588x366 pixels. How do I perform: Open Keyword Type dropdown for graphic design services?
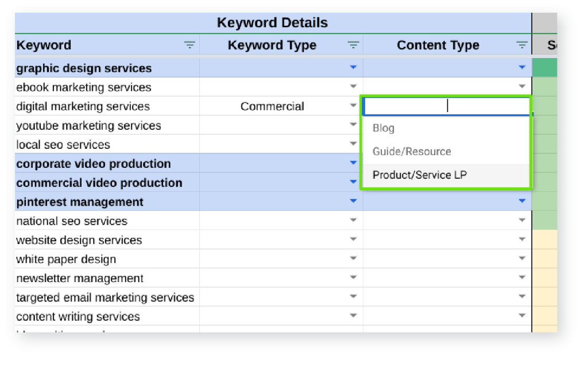354,68
